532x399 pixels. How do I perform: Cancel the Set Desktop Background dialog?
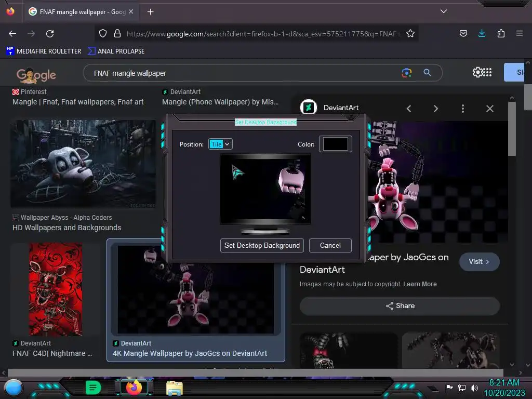click(x=330, y=246)
